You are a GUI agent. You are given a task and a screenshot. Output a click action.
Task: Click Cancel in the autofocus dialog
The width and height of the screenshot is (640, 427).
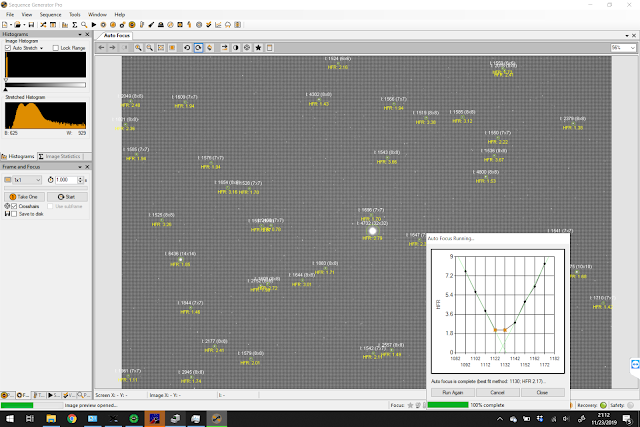[x=497, y=392]
